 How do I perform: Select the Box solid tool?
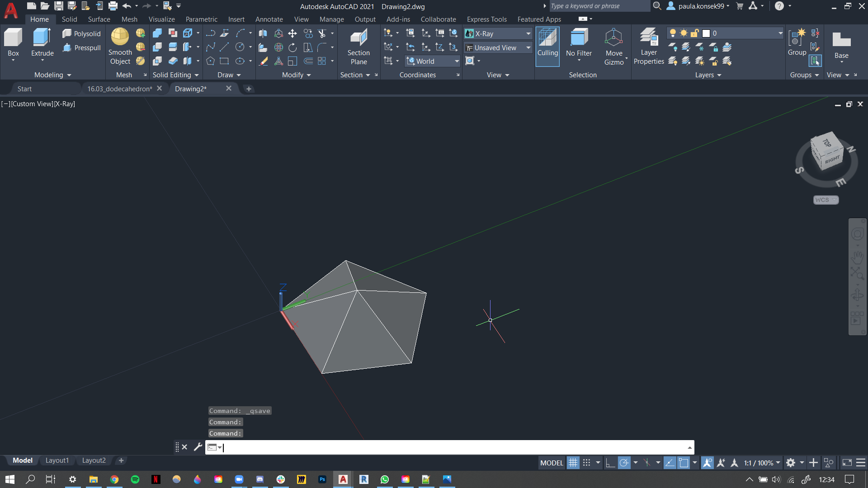tap(13, 42)
